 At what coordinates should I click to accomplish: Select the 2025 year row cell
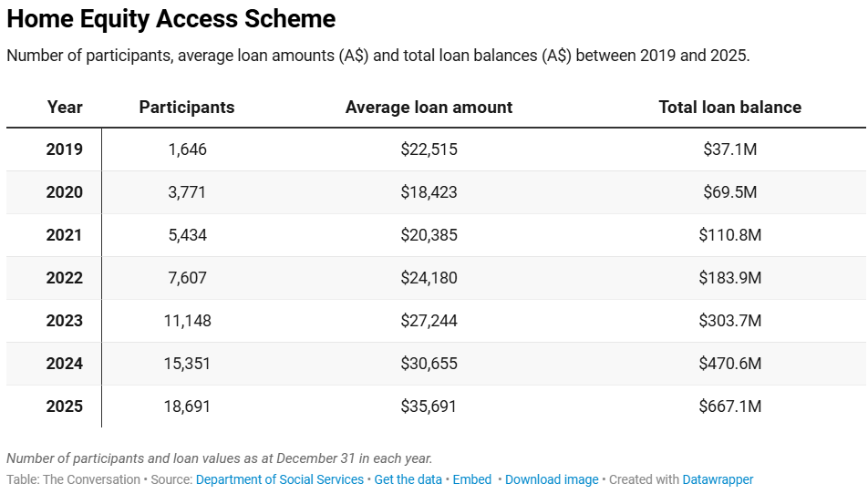65,407
